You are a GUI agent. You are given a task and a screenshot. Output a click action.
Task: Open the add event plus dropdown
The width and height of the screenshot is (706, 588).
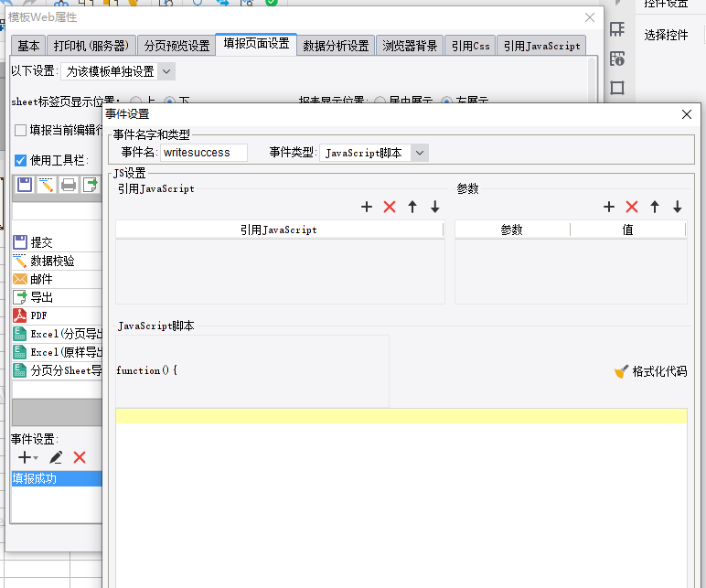28,457
